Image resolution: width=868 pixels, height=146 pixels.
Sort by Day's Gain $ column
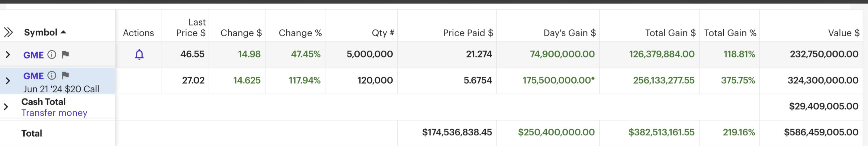coord(570,33)
